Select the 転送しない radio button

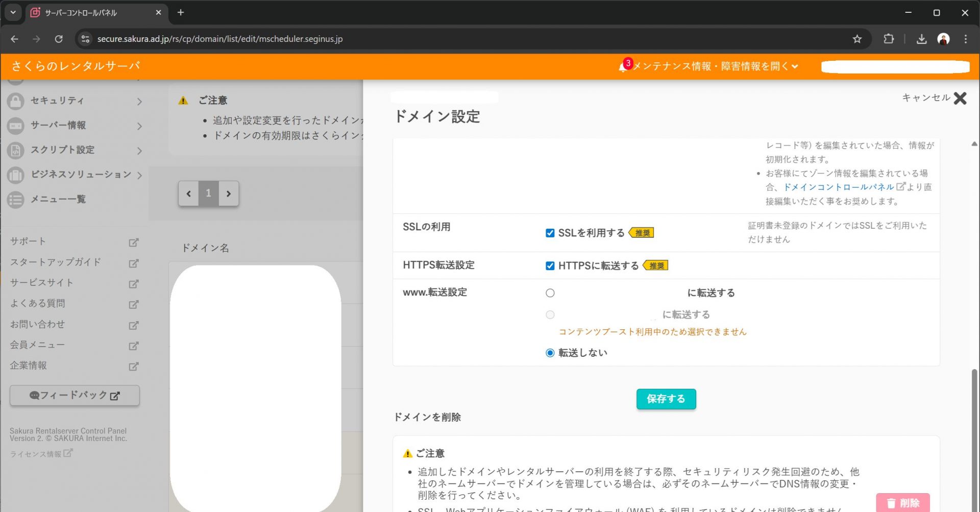pos(550,353)
